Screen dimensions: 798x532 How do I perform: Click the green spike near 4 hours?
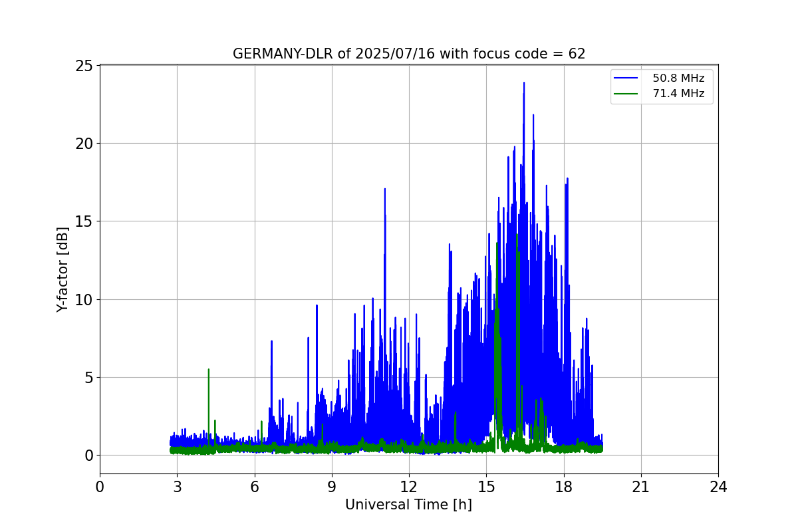tap(209, 370)
